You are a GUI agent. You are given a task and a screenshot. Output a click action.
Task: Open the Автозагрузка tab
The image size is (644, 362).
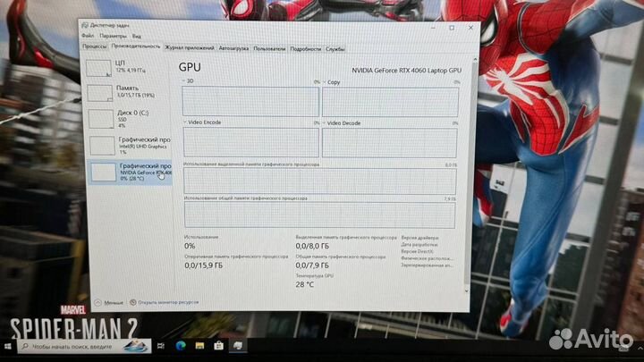pos(233,48)
